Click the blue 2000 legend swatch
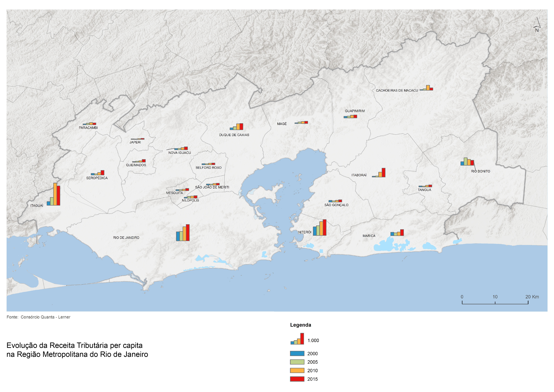Viewport: 554px width, 392px height. tap(297, 354)
